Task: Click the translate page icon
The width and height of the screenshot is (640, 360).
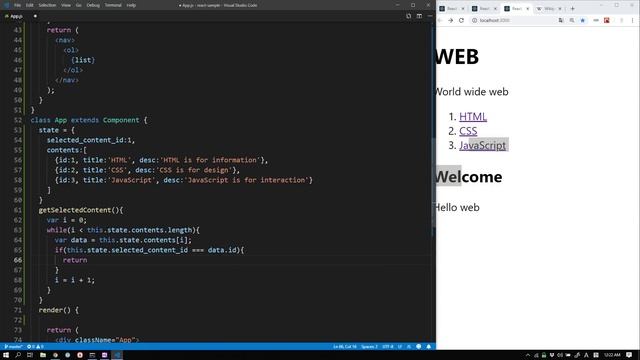Action: pyautogui.click(x=561, y=20)
